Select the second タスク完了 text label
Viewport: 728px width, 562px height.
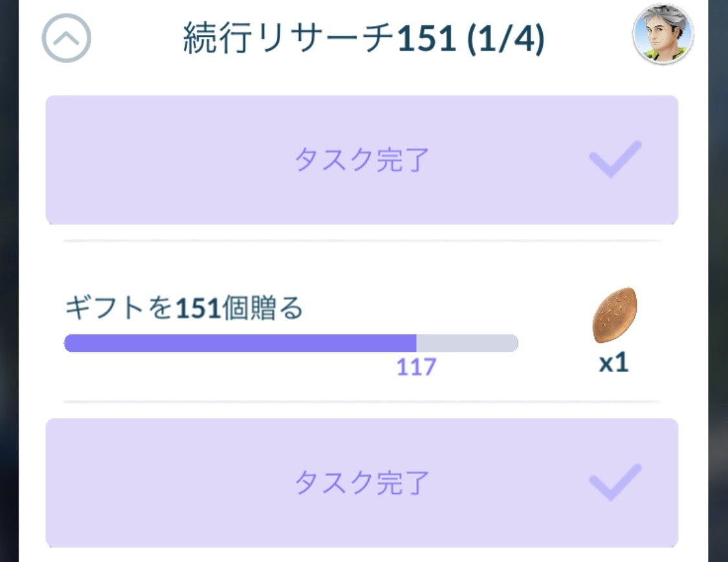362,483
